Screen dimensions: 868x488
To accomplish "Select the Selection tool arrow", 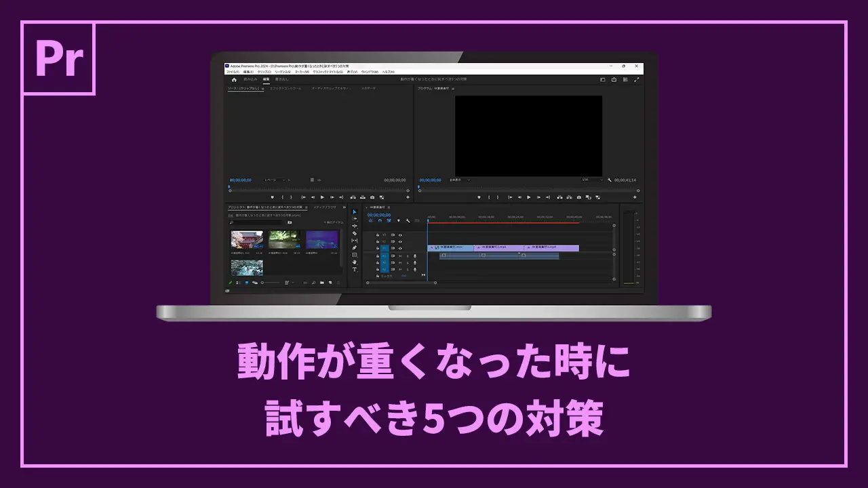I will (355, 211).
